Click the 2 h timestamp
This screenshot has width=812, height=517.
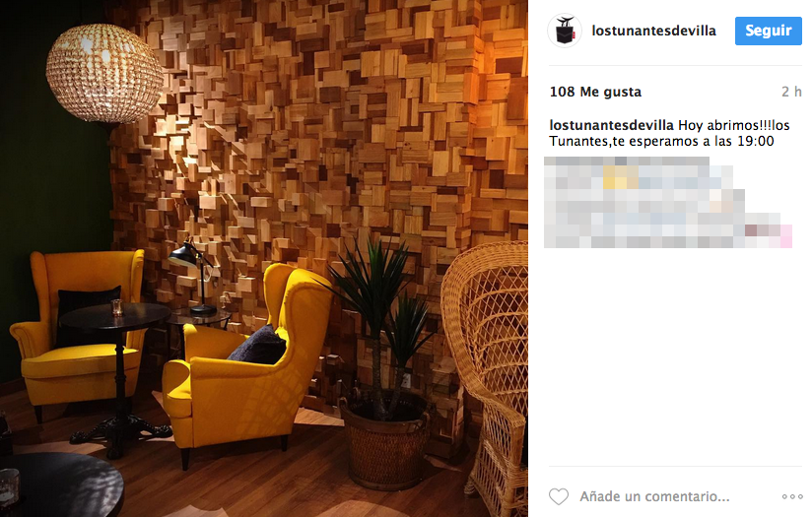(791, 92)
